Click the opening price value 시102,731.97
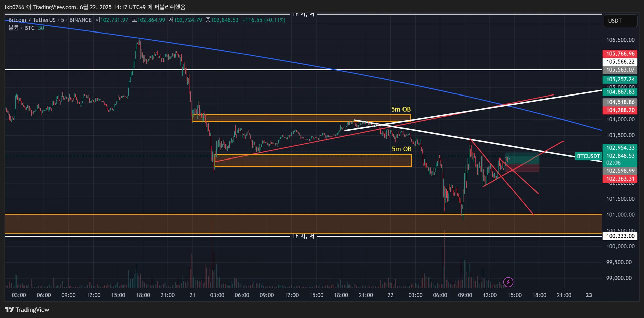This screenshot has width=644, height=318. click(112, 20)
